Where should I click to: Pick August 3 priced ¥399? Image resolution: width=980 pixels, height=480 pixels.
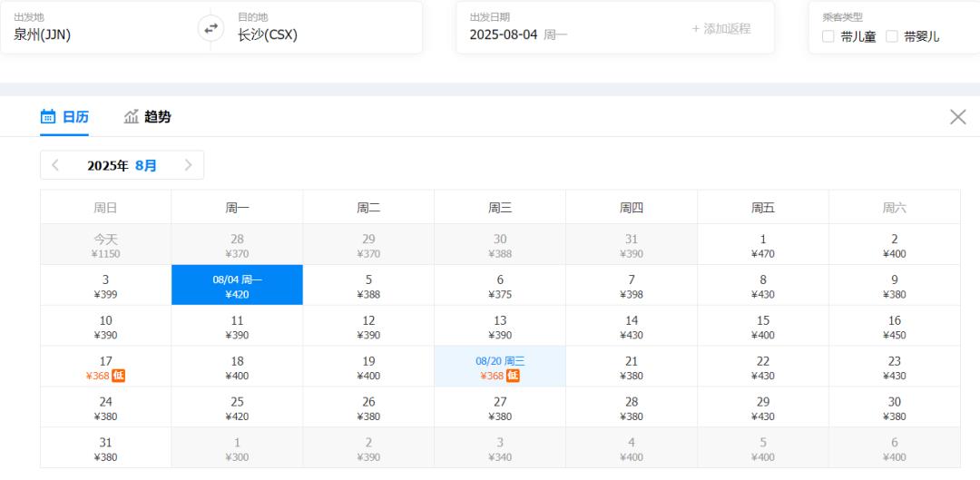(105, 285)
